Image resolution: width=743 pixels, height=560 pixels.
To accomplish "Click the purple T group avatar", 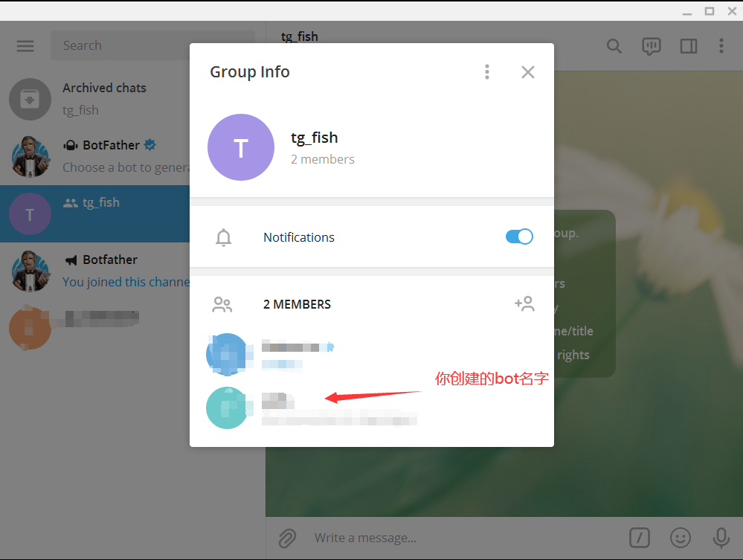I will pos(241,147).
